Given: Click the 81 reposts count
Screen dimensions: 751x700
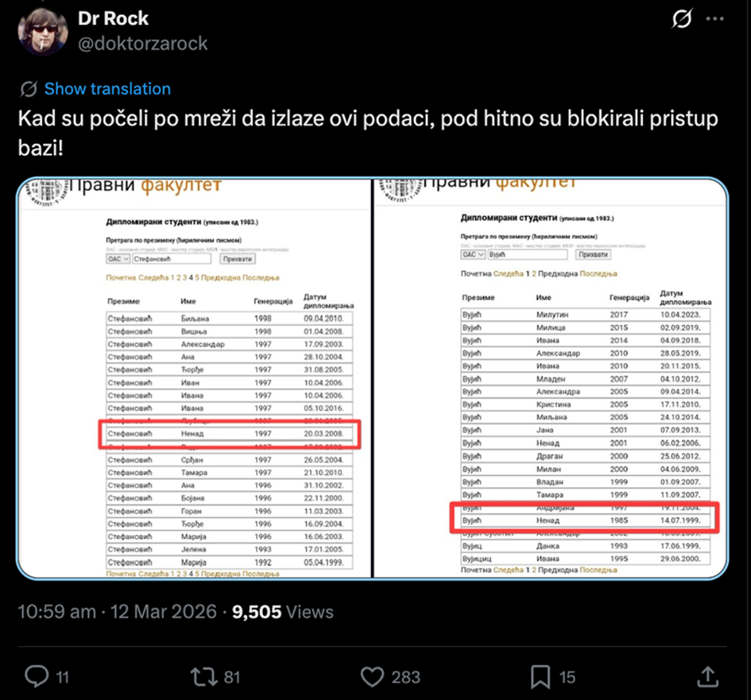Looking at the screenshot, I should (x=232, y=677).
